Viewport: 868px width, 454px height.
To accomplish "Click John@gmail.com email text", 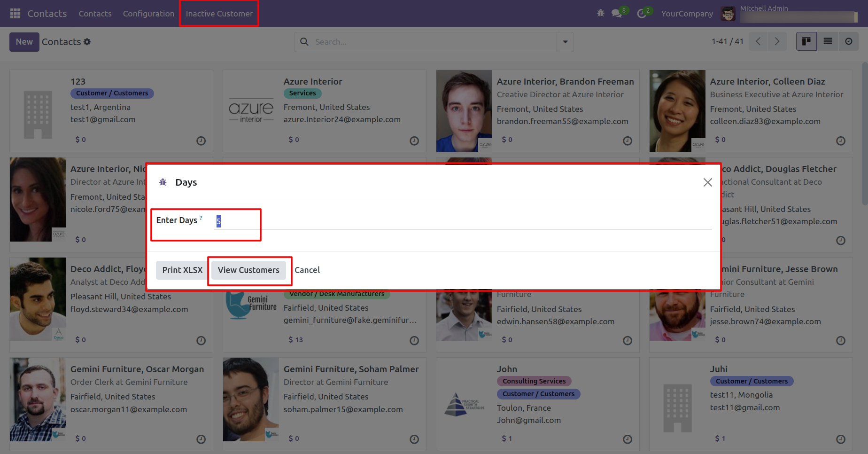I will 529,420.
